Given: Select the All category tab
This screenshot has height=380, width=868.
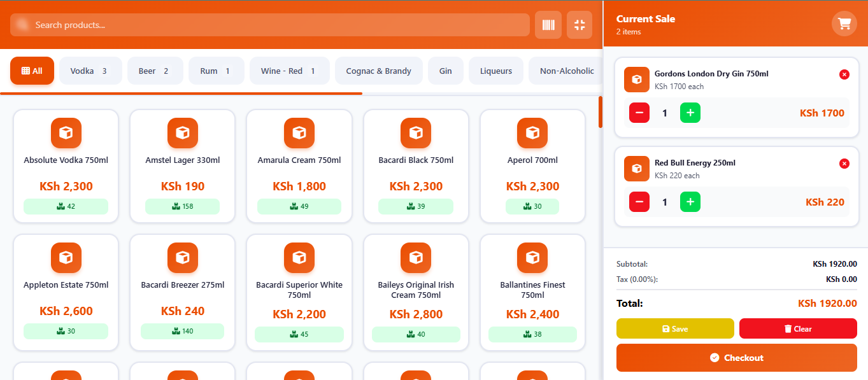Looking at the screenshot, I should click(32, 71).
